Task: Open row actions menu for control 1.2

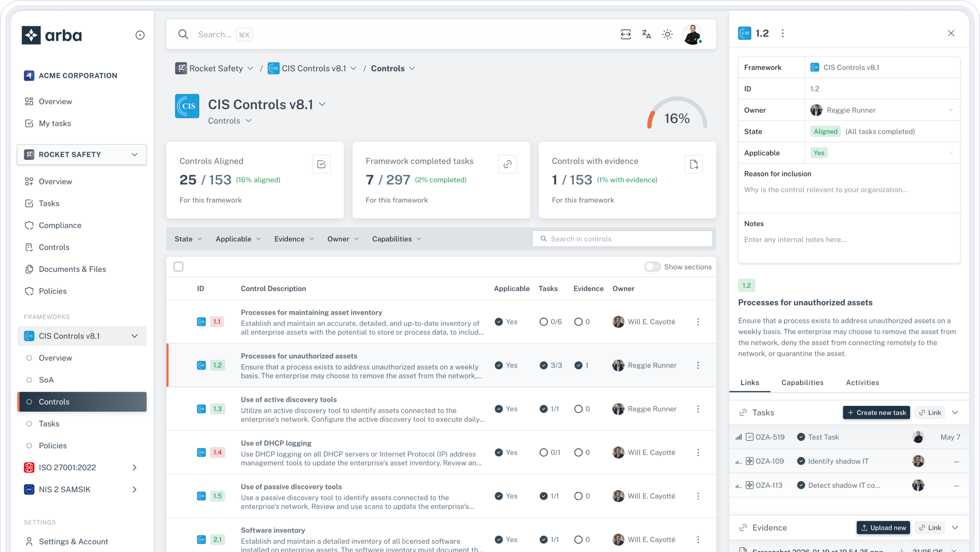Action: pos(698,366)
